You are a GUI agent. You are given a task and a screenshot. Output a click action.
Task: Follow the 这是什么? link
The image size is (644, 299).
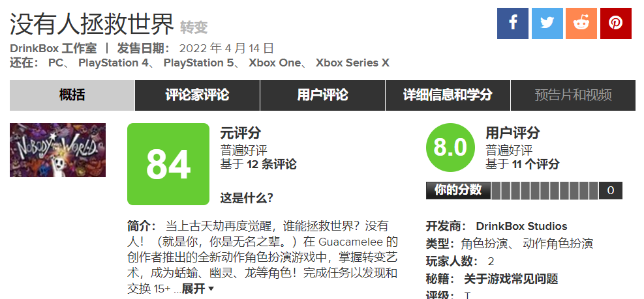point(247,198)
